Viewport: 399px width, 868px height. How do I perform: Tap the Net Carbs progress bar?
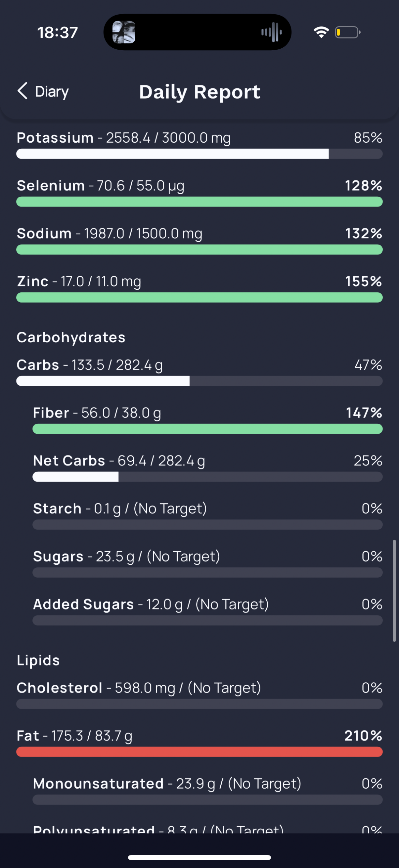(x=207, y=477)
